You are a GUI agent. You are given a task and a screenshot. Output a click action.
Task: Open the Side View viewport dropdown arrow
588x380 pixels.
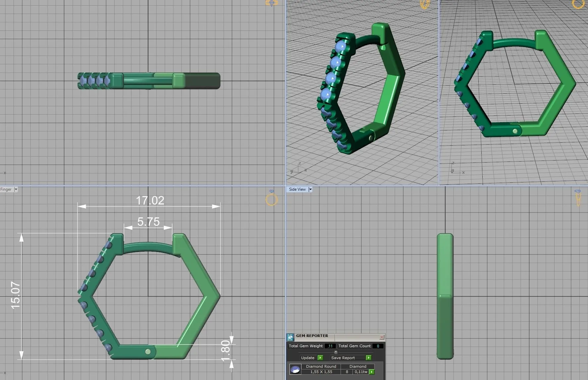310,190
